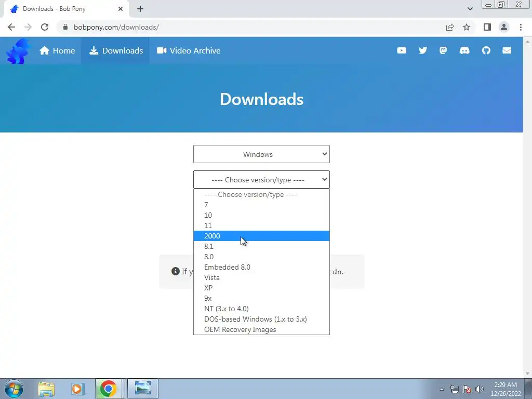Viewport: 532px width, 399px height.
Task: Open Chrome three-dot menu
Action: 521,27
